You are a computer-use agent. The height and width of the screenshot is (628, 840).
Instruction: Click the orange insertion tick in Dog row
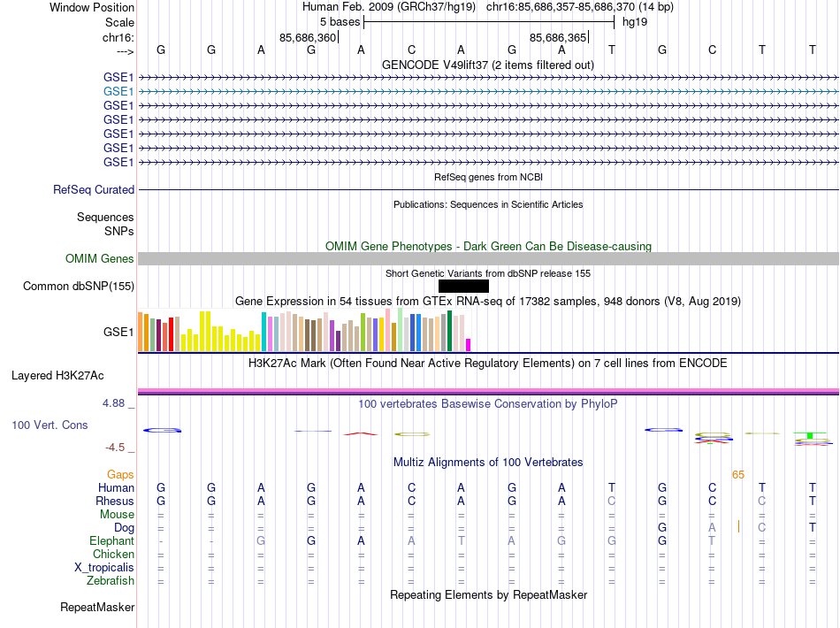pyautogui.click(x=738, y=527)
